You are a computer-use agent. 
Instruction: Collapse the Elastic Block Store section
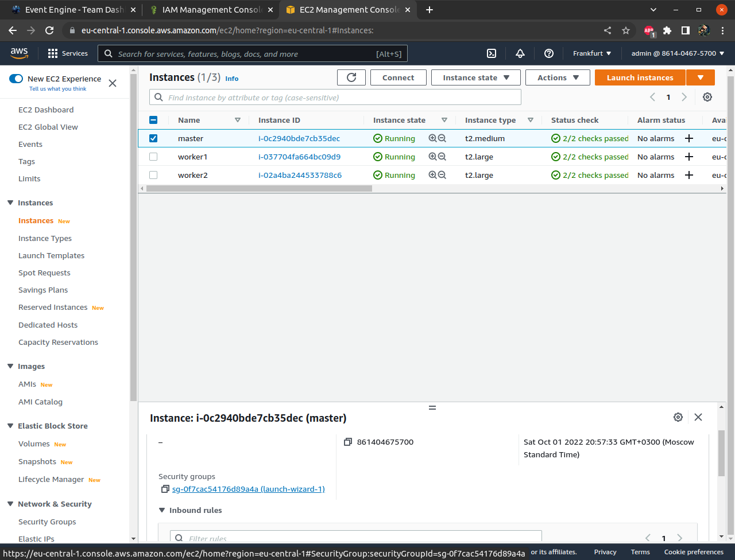click(x=10, y=426)
